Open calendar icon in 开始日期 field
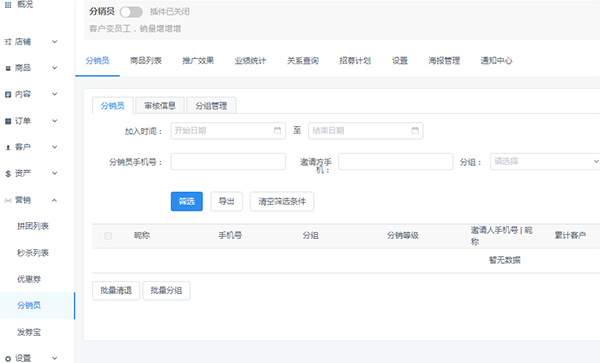The image size is (600, 363). 277,130
